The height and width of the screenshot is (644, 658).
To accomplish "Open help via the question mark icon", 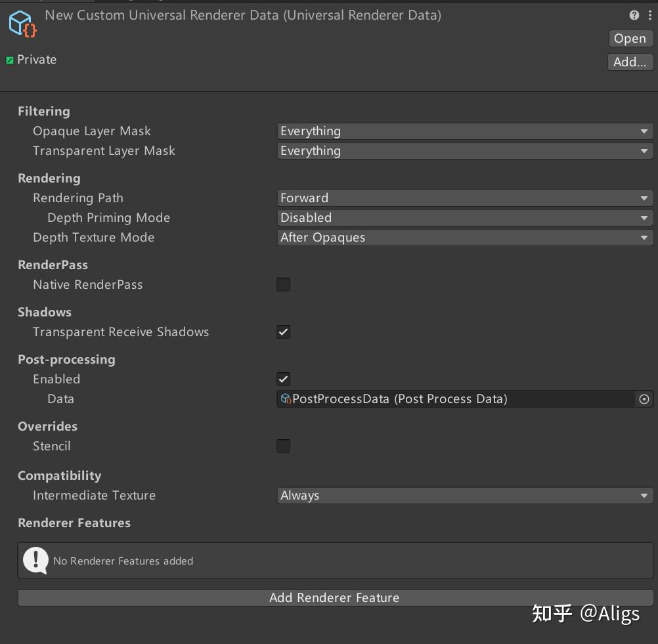I will (x=634, y=14).
